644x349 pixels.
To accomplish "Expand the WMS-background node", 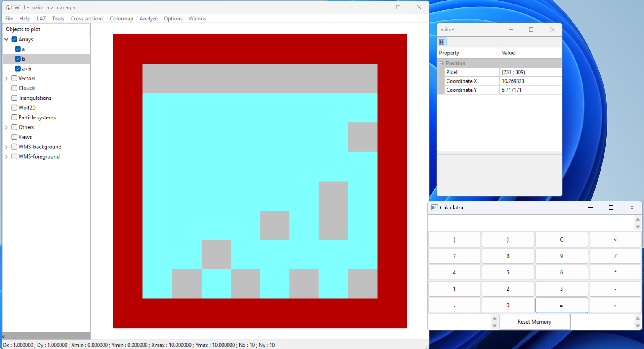I will click(x=7, y=147).
